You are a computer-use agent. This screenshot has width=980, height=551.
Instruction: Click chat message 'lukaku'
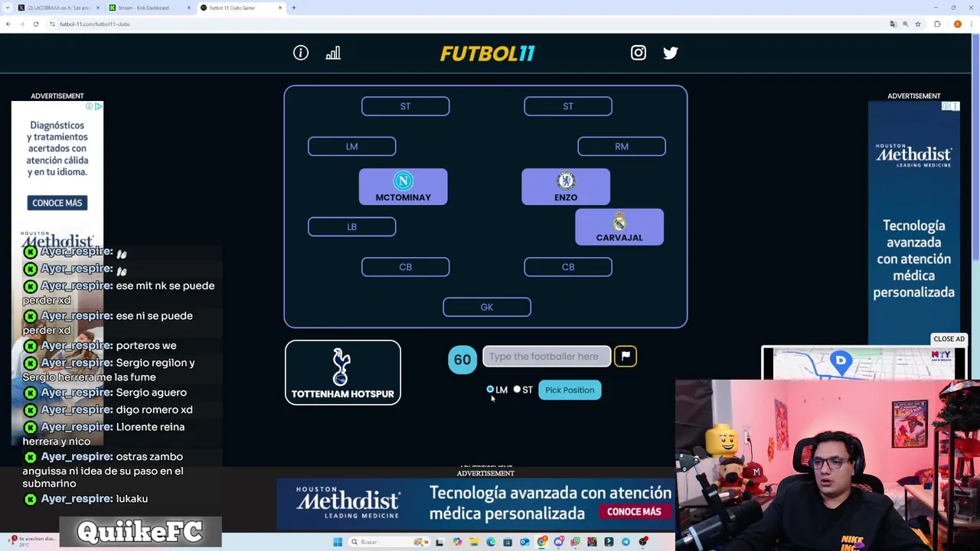point(132,499)
